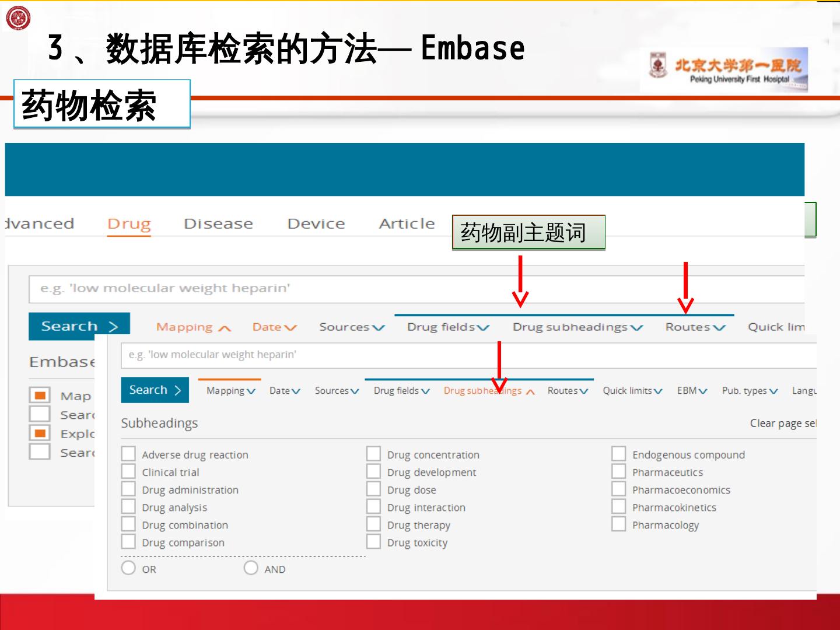Select the OR radio button
This screenshot has height=630, width=840.
pyautogui.click(x=128, y=568)
